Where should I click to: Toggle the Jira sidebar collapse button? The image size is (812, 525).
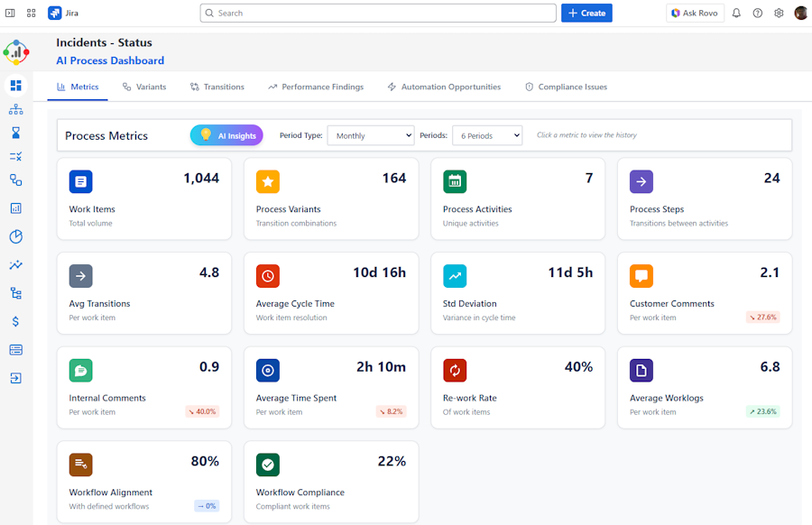[x=11, y=14]
